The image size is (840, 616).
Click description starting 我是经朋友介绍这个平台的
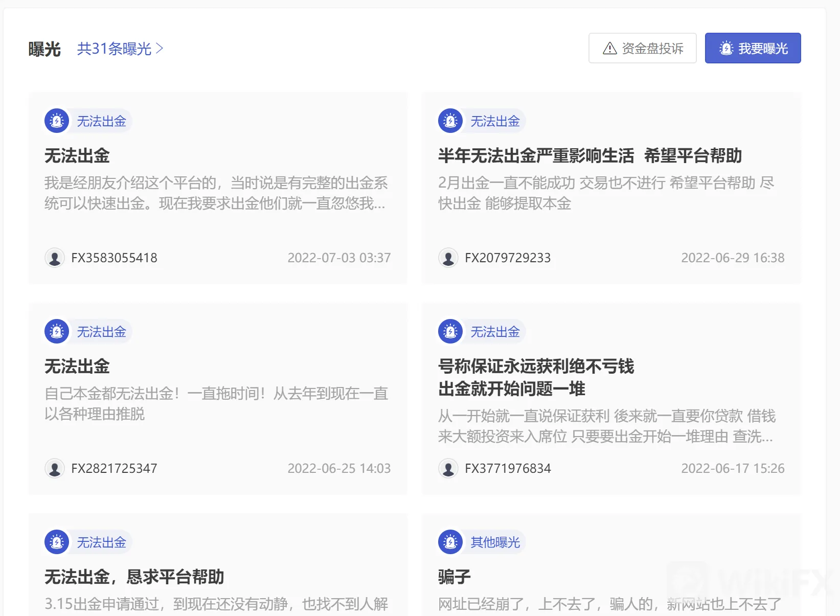pos(216,193)
